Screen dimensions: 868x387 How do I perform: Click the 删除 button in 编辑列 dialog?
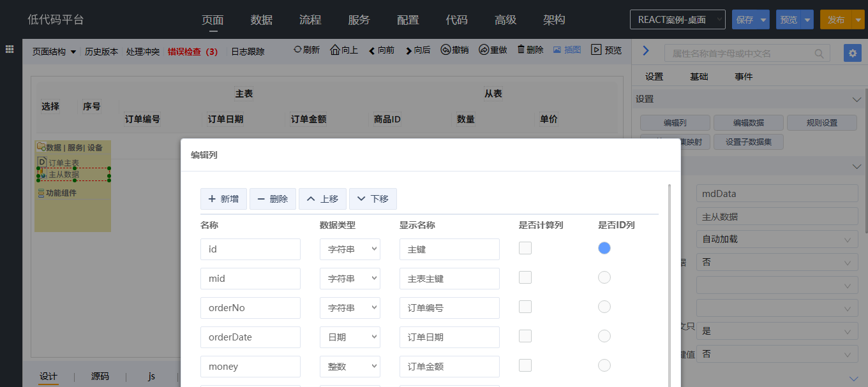coord(273,199)
